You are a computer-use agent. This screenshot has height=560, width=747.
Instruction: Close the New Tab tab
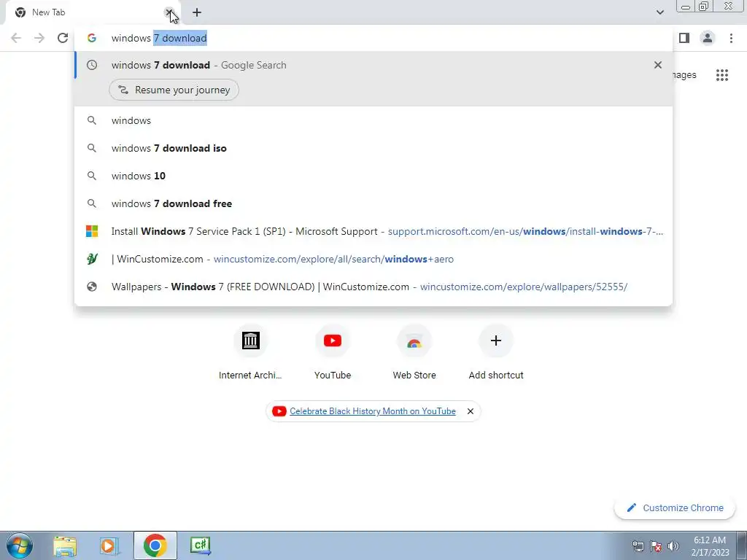coord(169,12)
